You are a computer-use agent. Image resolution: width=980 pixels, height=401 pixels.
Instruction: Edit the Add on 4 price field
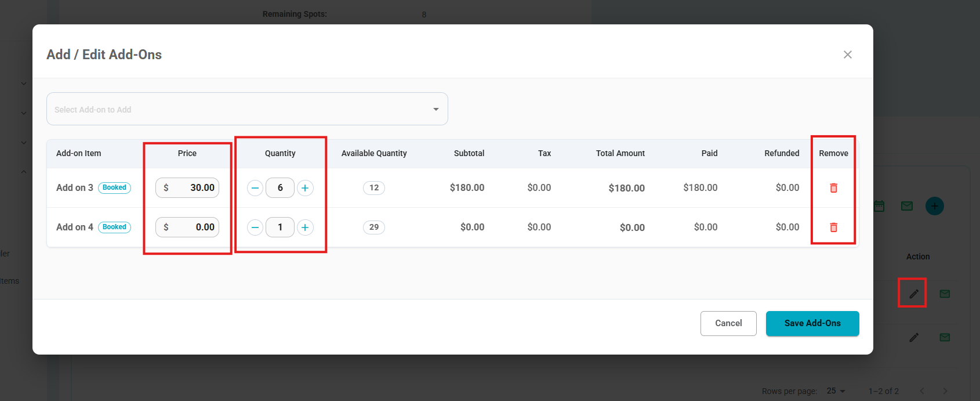coord(187,227)
